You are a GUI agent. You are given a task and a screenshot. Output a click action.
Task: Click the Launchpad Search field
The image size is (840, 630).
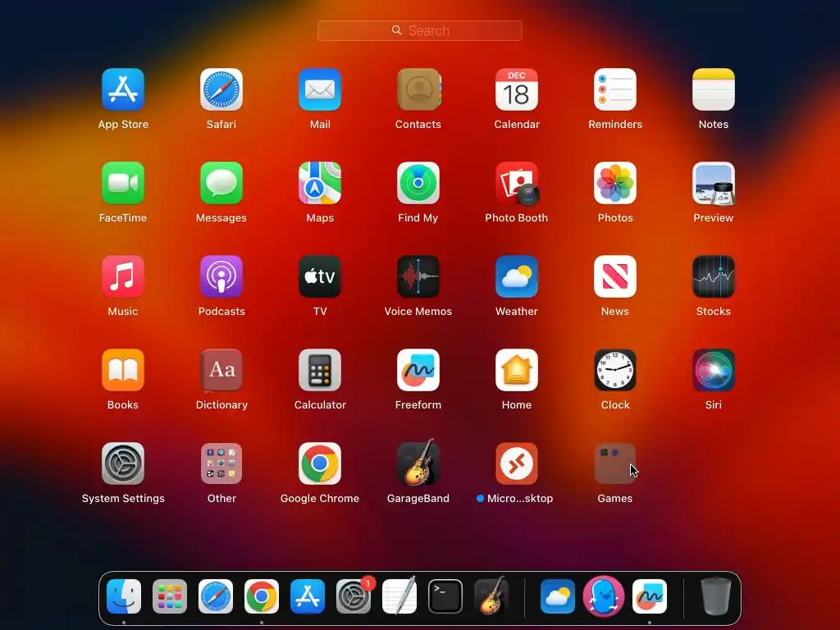(419, 30)
